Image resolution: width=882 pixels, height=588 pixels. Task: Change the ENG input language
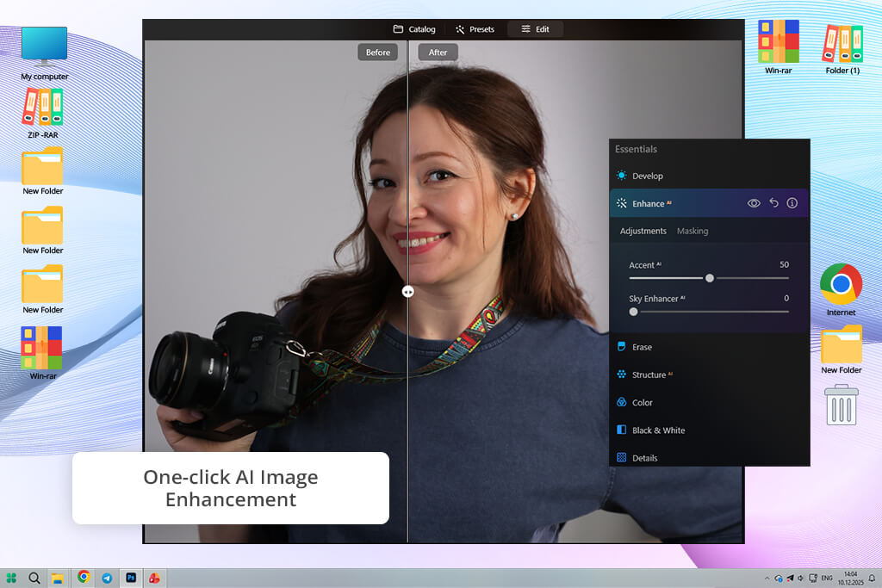tap(827, 578)
